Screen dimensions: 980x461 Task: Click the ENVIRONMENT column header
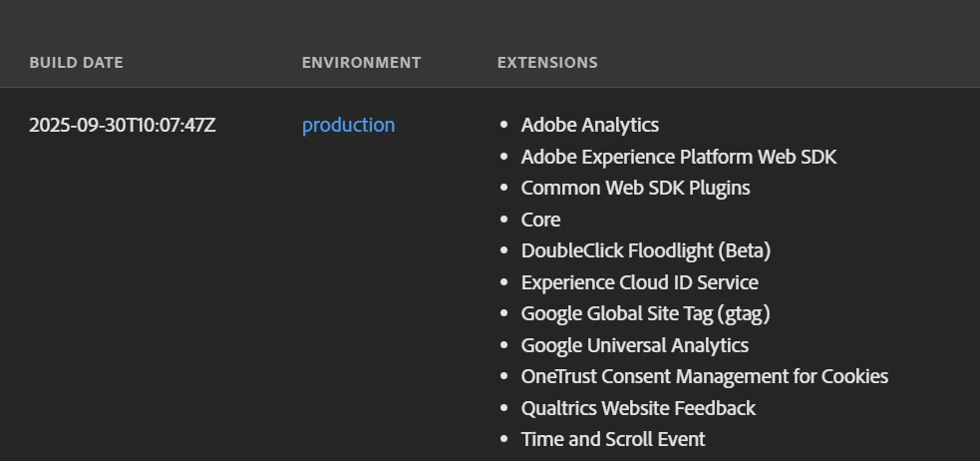coord(361,63)
